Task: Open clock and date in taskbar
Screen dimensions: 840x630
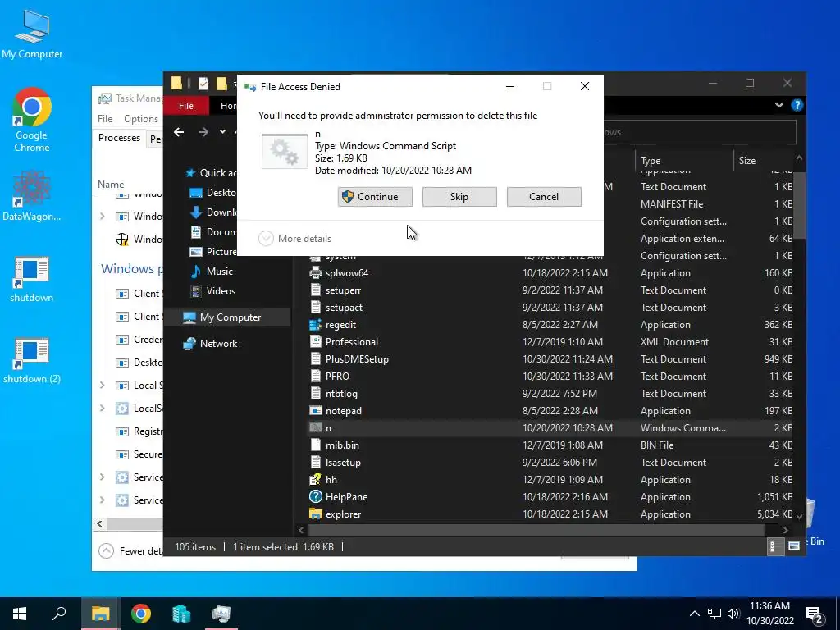Action: click(769, 614)
